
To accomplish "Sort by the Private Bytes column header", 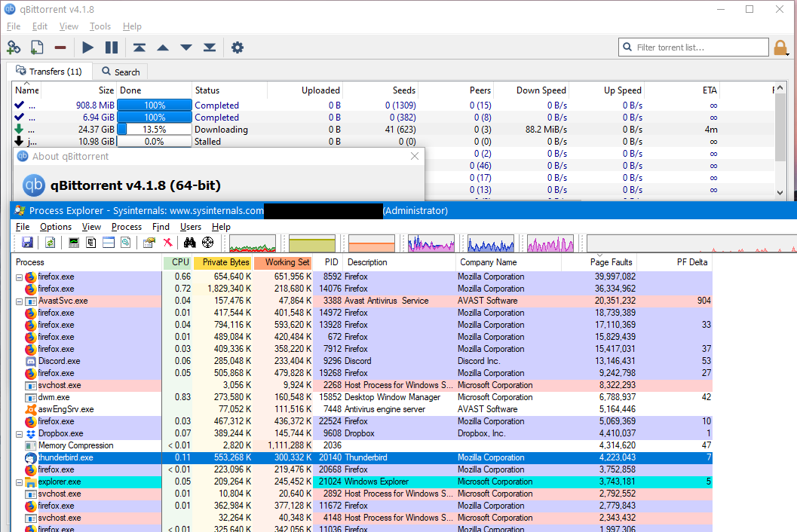I will tap(222, 262).
